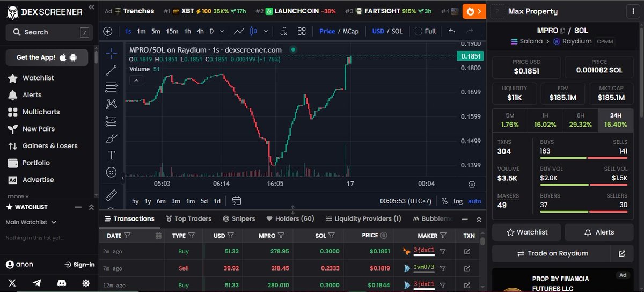Open the X social link icon
The width and height of the screenshot is (644, 292).
click(12, 283)
